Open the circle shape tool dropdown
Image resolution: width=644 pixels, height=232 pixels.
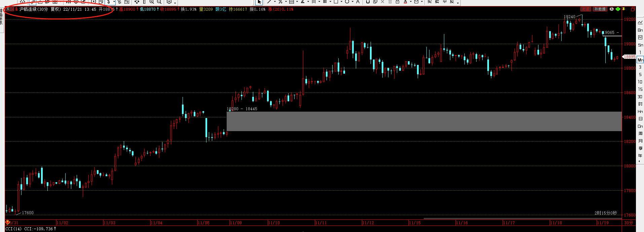352,2
